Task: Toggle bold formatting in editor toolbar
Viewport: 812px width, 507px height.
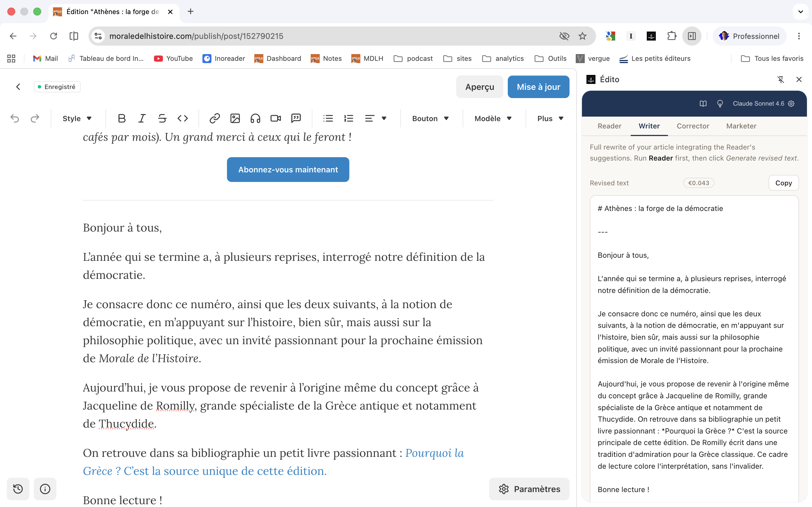Action: pyautogui.click(x=122, y=118)
